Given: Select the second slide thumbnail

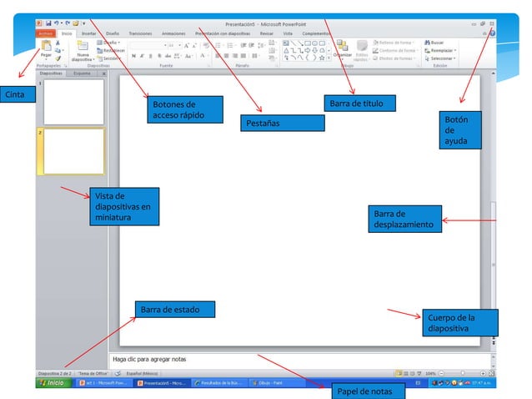Looking at the screenshot, I should pyautogui.click(x=74, y=150).
